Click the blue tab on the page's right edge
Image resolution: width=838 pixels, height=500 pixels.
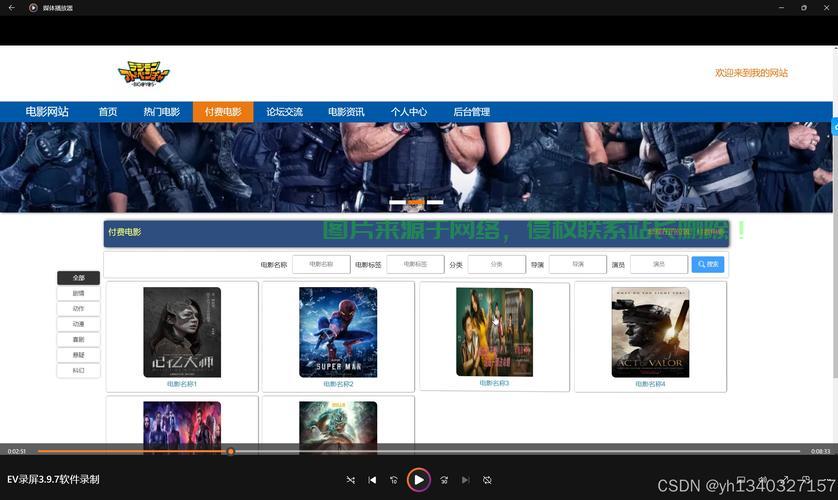point(835,128)
